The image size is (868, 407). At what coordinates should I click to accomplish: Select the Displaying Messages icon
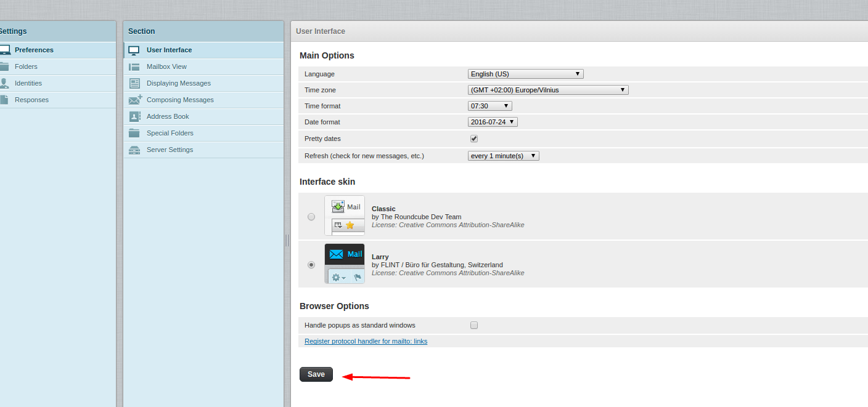click(x=134, y=83)
